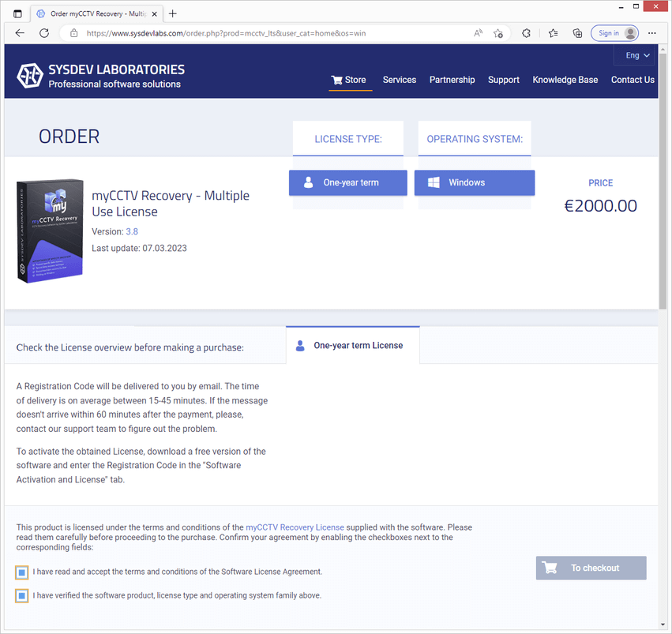The image size is (672, 634).
Task: Click the Read aloud icon in address bar
Action: [478, 33]
